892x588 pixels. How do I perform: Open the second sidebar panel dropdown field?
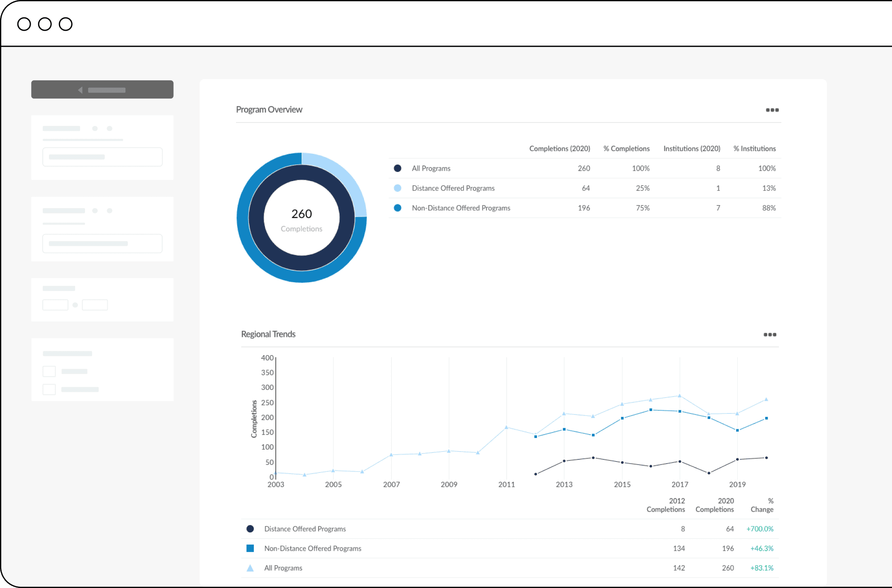(102, 244)
